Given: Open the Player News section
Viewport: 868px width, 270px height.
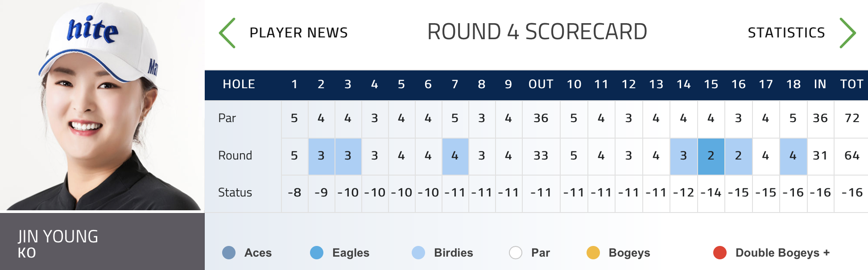Looking at the screenshot, I should click(298, 33).
